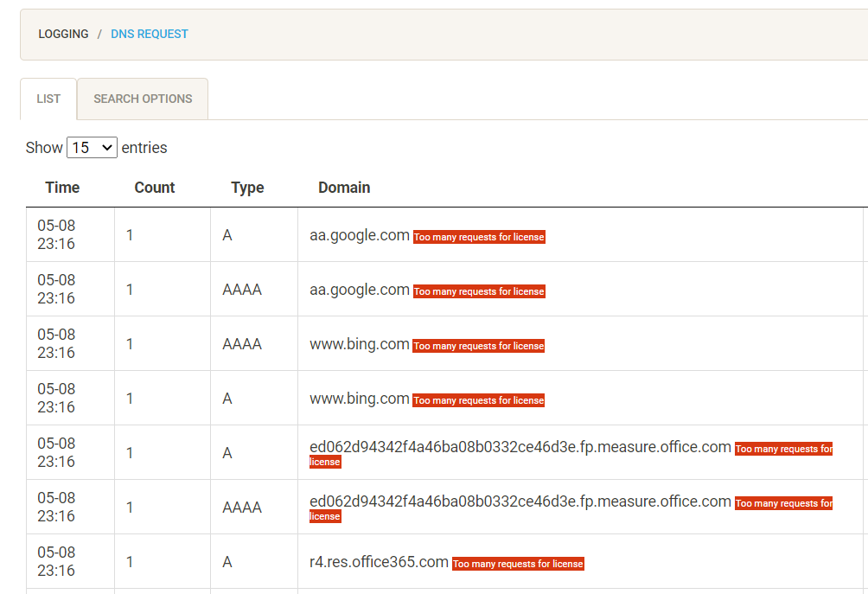This screenshot has height=594, width=868.
Task: Open the SEARCH OPTIONS tab
Action: coord(143,99)
